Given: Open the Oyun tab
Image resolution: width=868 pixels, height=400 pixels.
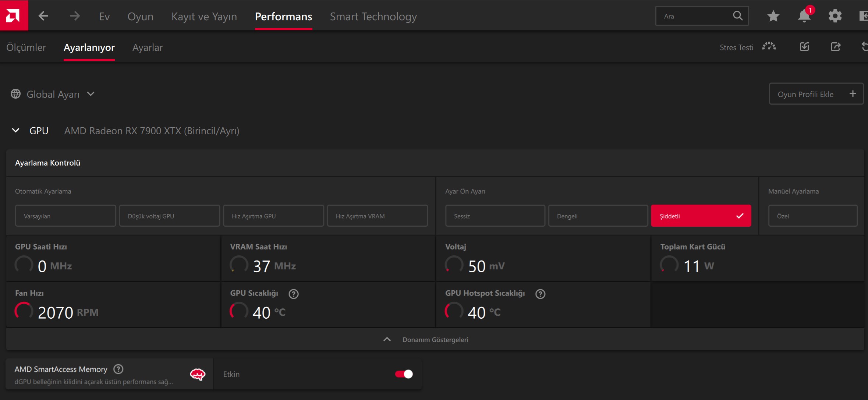Looking at the screenshot, I should pos(140,16).
